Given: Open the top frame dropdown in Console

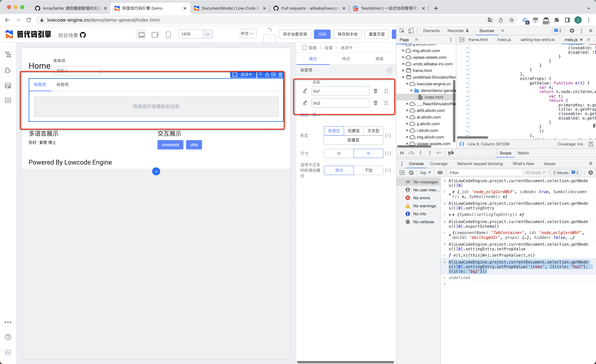Looking at the screenshot, I should click(425, 173).
